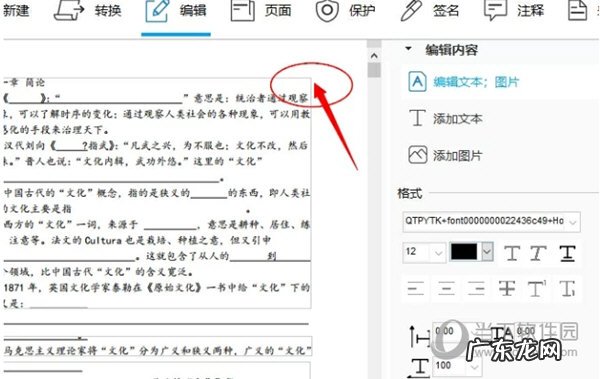
Task: Click the signature pen icon
Action: [410, 10]
